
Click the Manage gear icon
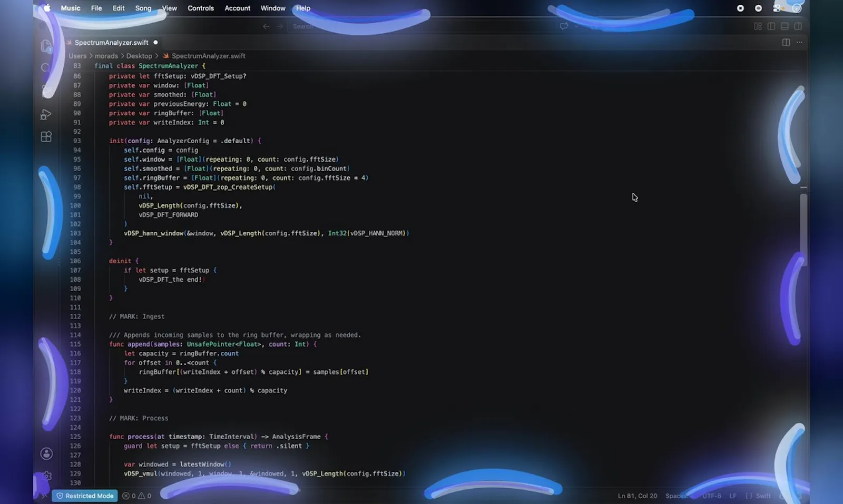click(x=46, y=476)
